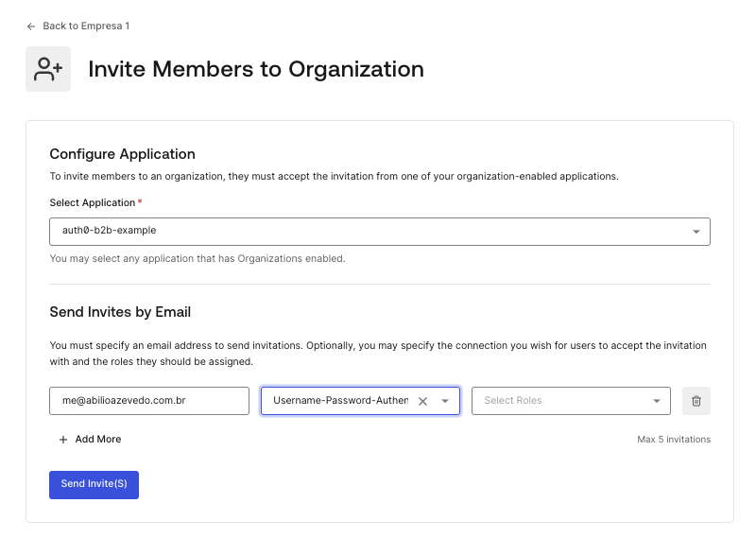Open the Select Roles dropdown
Viewport: 756px width, 538px height.
tap(571, 401)
